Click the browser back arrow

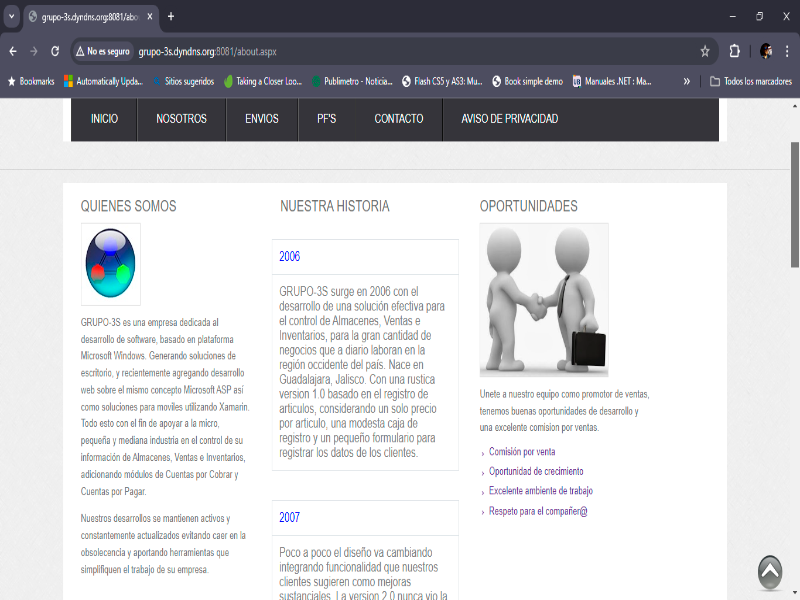click(x=13, y=51)
